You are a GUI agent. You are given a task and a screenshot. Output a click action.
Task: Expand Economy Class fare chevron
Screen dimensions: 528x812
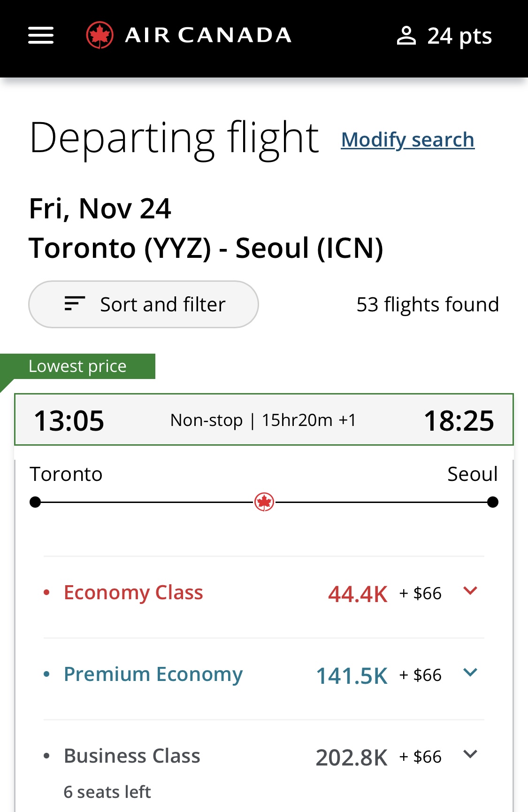pyautogui.click(x=470, y=591)
